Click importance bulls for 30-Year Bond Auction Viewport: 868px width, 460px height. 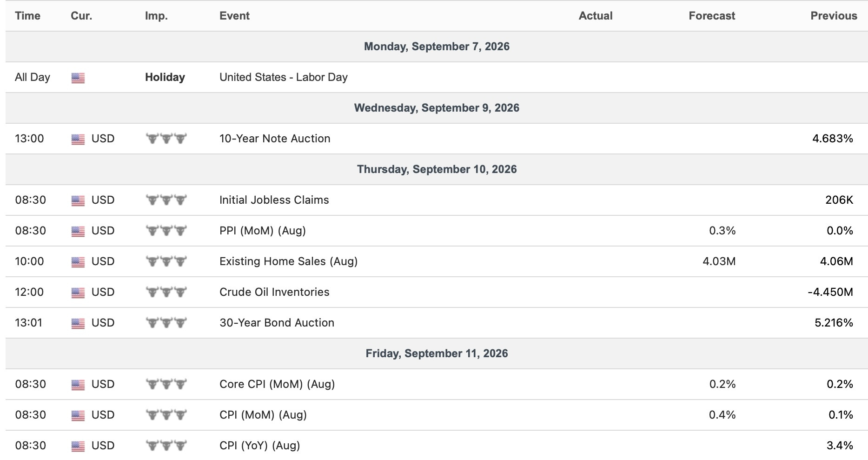point(166,323)
